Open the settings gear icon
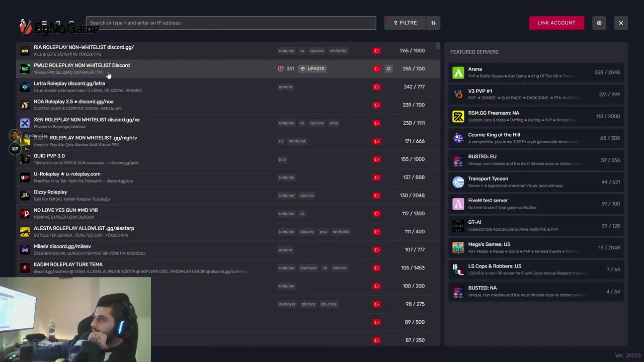 (x=599, y=23)
